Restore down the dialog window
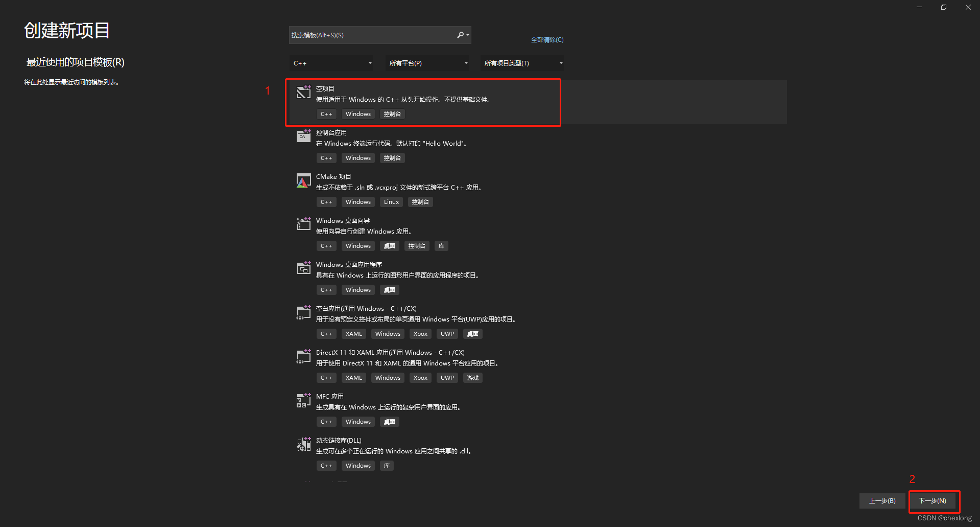 point(944,7)
